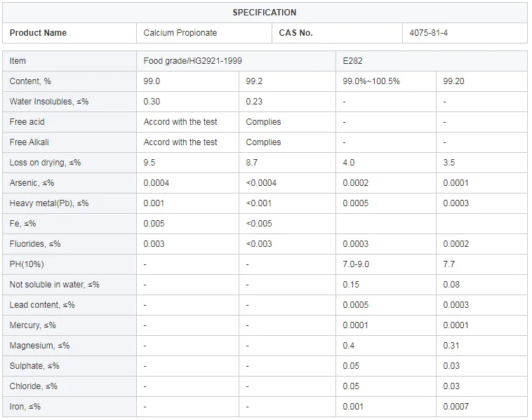
Task: Select the Iron, ≤% row label
Action: coord(25,407)
